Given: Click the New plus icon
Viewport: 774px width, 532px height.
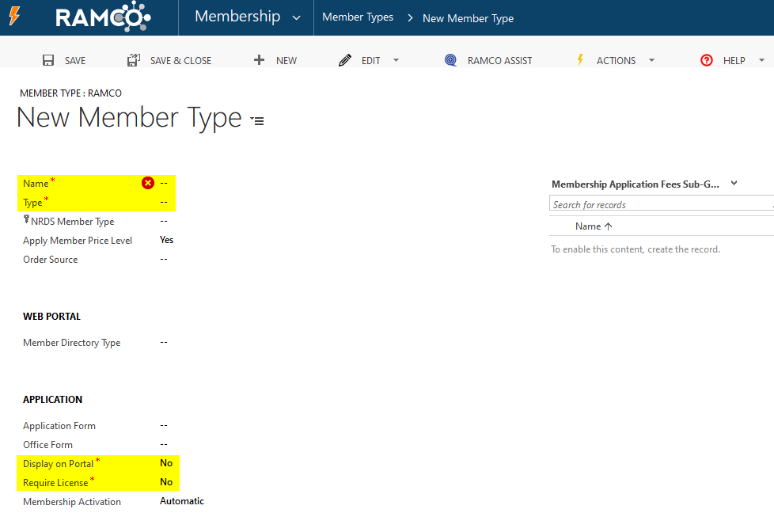Looking at the screenshot, I should tap(259, 60).
